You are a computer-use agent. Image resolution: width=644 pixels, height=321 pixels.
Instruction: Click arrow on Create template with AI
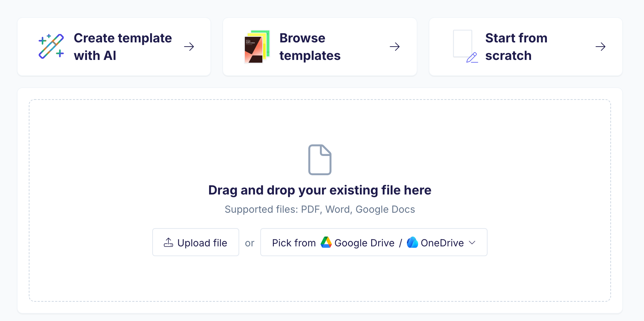[189, 47]
